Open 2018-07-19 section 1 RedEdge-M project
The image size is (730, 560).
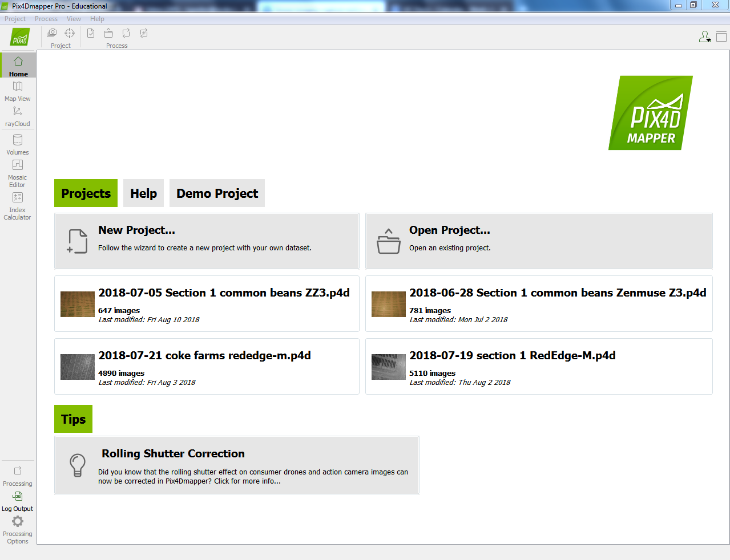coord(539,367)
